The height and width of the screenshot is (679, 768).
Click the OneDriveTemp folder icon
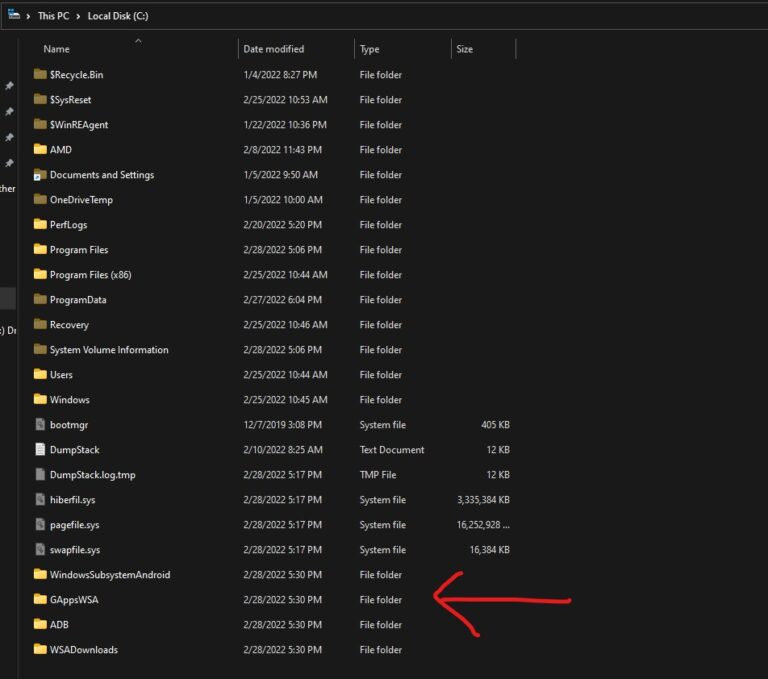40,199
